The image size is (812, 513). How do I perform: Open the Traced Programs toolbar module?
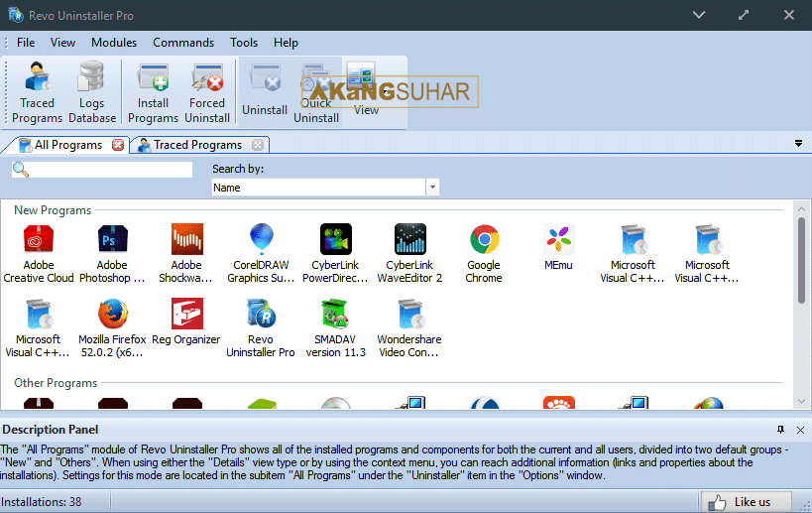click(37, 92)
